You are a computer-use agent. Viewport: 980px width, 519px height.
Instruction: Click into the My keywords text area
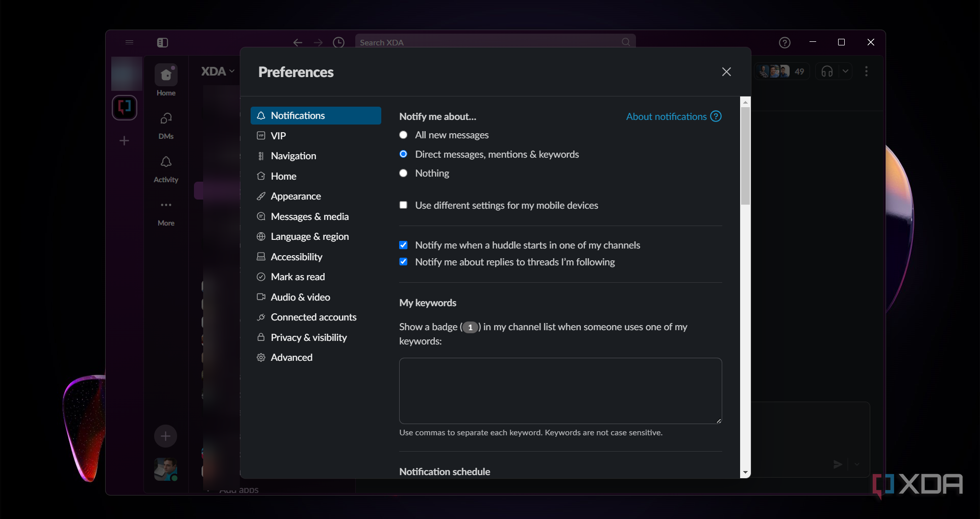[x=560, y=391]
